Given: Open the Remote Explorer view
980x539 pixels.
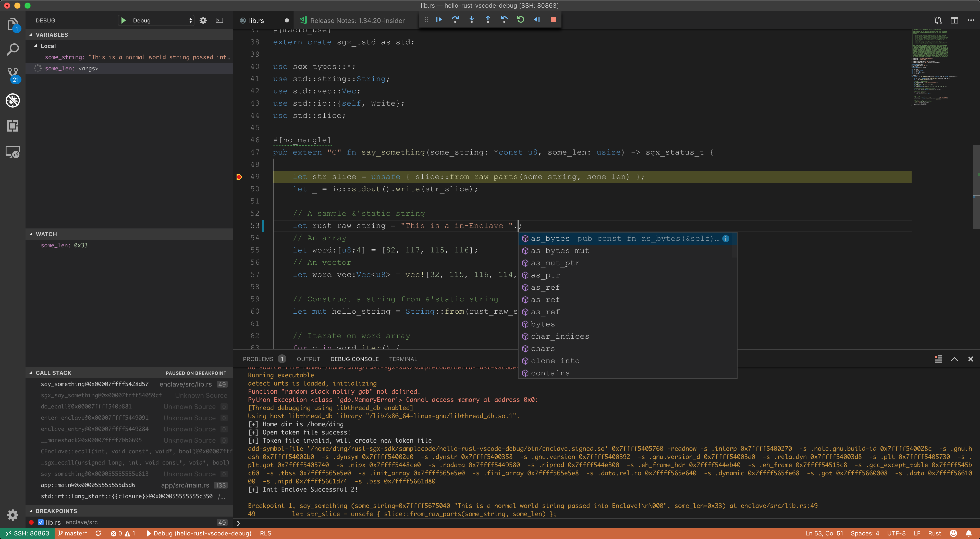Looking at the screenshot, I should pos(13,152).
